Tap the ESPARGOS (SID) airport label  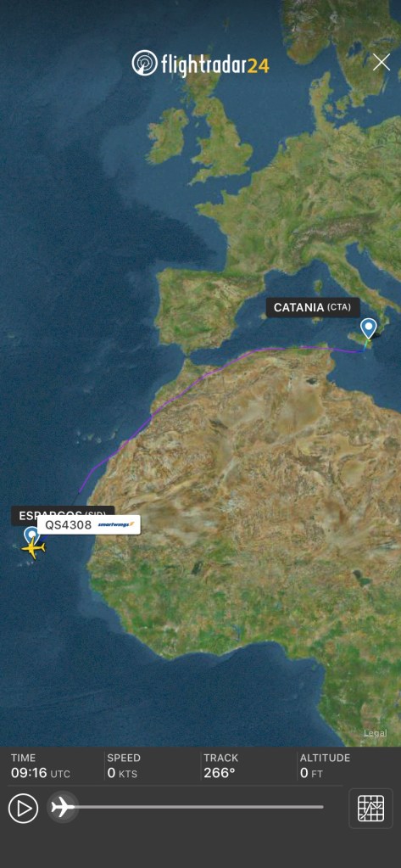tap(63, 513)
